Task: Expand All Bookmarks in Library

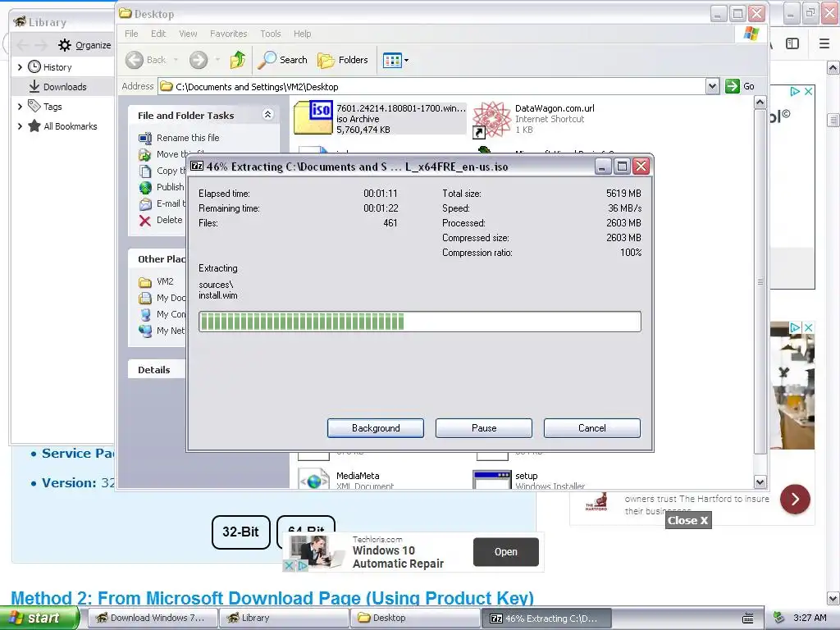Action: point(20,126)
